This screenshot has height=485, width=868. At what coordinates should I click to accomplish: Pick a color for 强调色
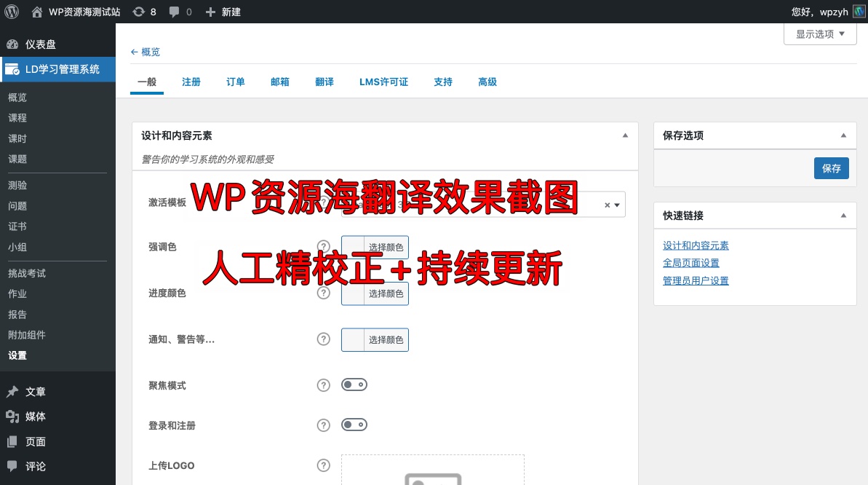pos(375,247)
